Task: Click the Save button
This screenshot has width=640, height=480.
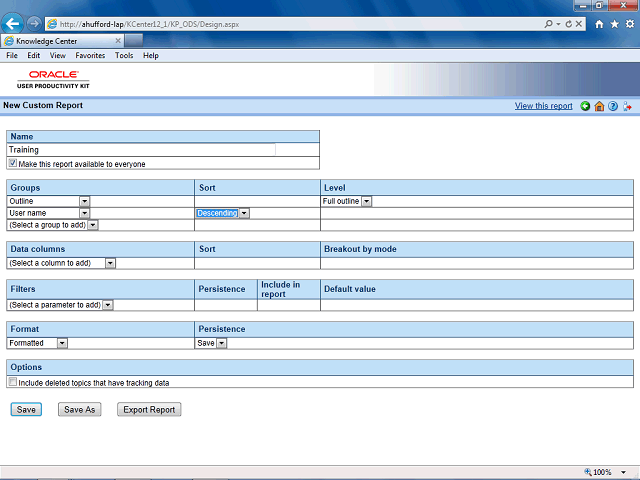Action: pyautogui.click(x=26, y=409)
